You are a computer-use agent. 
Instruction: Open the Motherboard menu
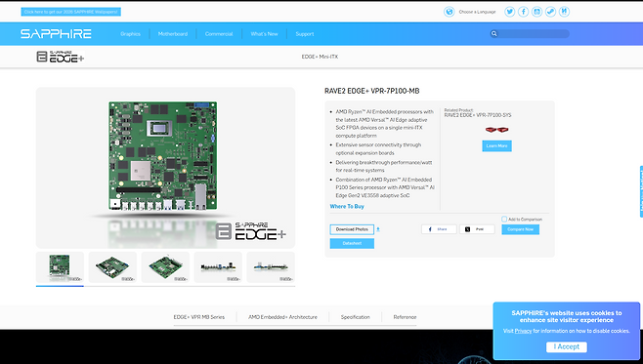click(173, 34)
